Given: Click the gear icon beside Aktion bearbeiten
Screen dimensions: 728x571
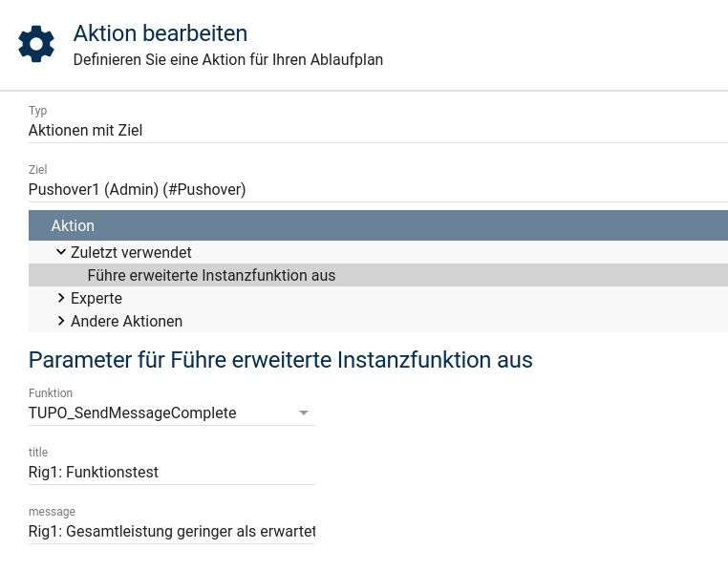Looking at the screenshot, I should pyautogui.click(x=36, y=44).
